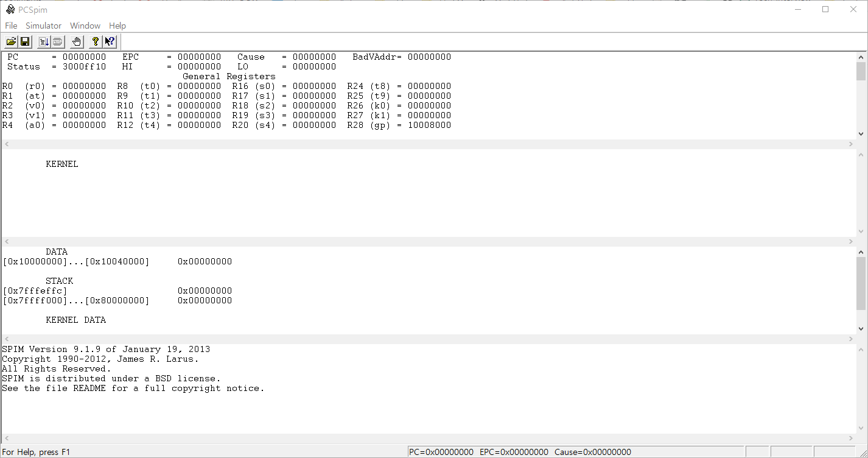The image size is (868, 458).
Task: Click right arrow of DATA pane horizontal scrollbar
Action: click(x=851, y=339)
